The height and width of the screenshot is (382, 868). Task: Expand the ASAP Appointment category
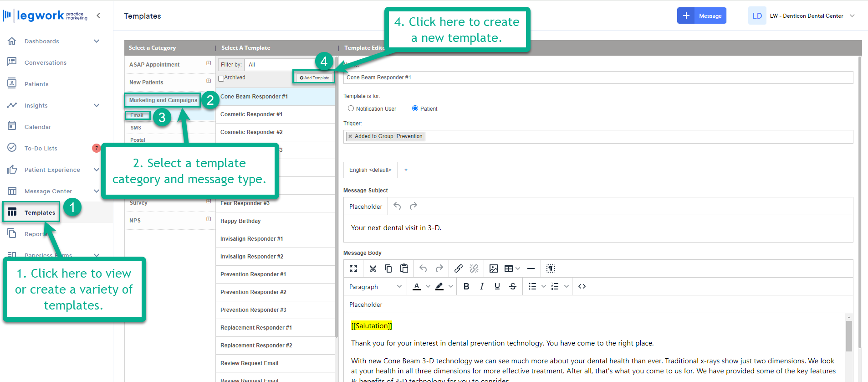209,63
